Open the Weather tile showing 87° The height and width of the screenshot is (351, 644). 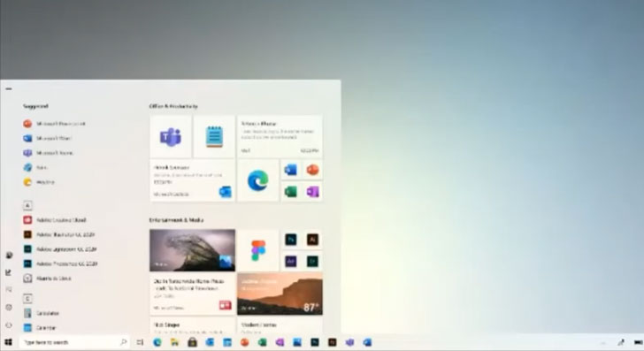(x=280, y=294)
